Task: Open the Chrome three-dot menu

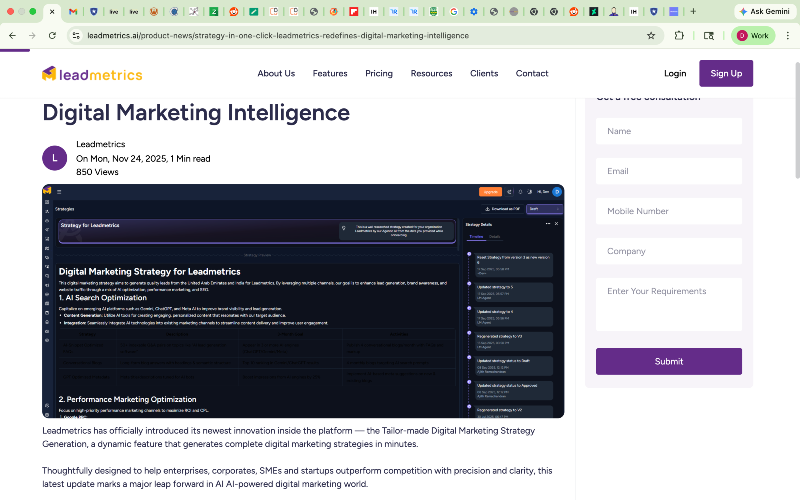Action: [x=788, y=36]
